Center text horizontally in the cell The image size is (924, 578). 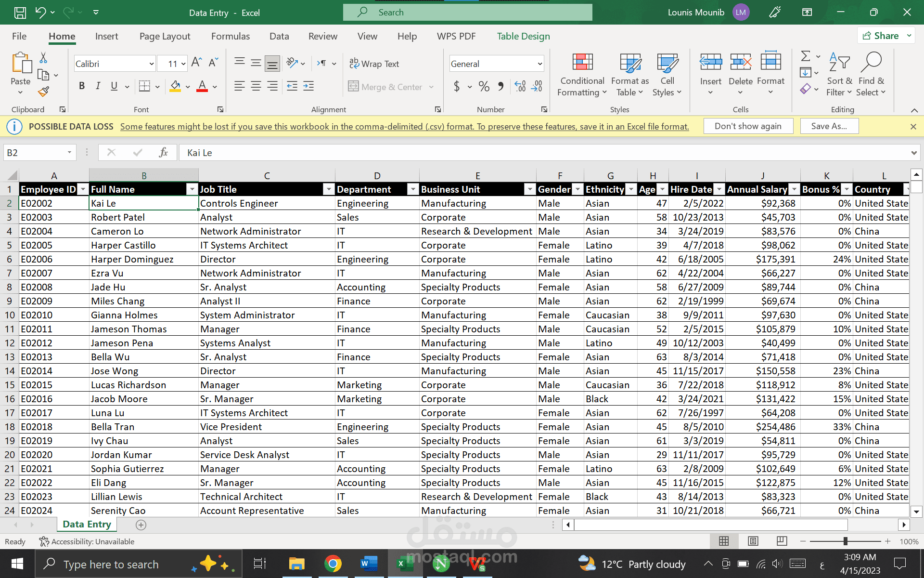tap(256, 86)
